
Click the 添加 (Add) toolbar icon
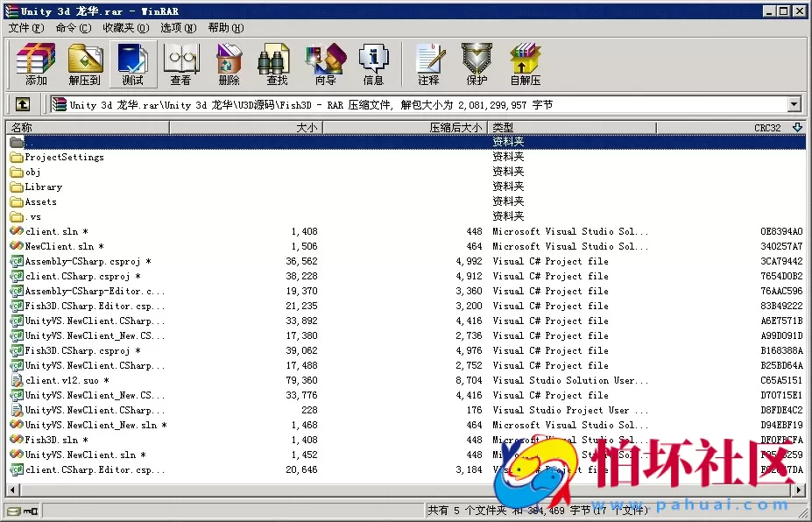click(34, 64)
